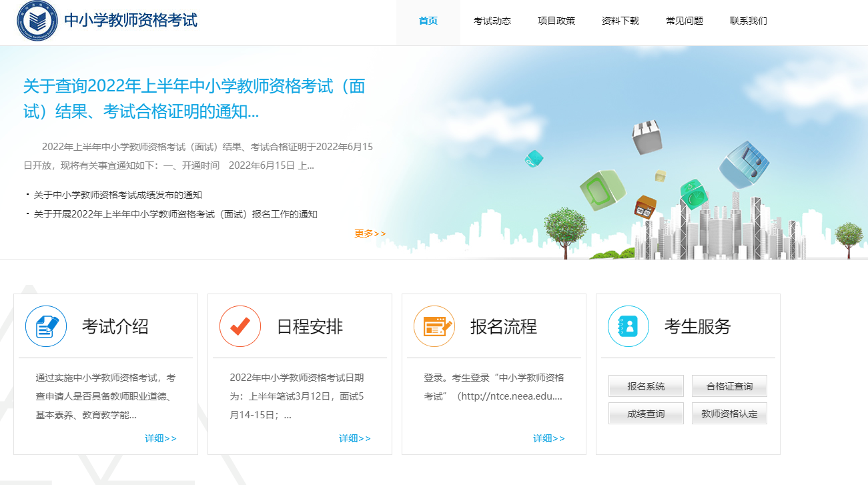
Task: Click the orange form icon beside 报名流程
Action: click(x=434, y=326)
